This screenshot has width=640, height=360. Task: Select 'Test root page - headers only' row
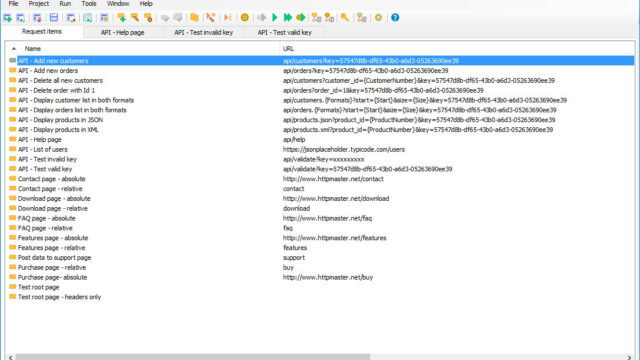pyautogui.click(x=321, y=297)
